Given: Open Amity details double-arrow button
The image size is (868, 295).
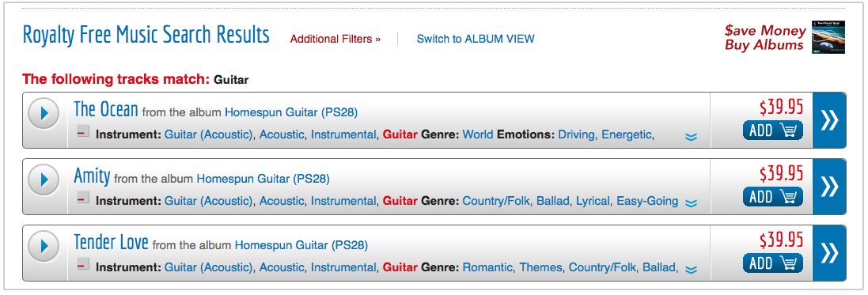Looking at the screenshot, I should [829, 187].
